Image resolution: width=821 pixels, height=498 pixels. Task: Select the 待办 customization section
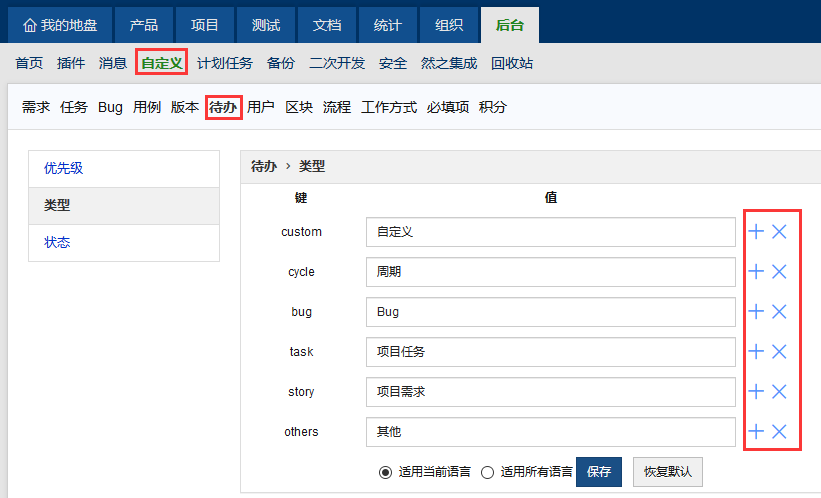[x=223, y=107]
